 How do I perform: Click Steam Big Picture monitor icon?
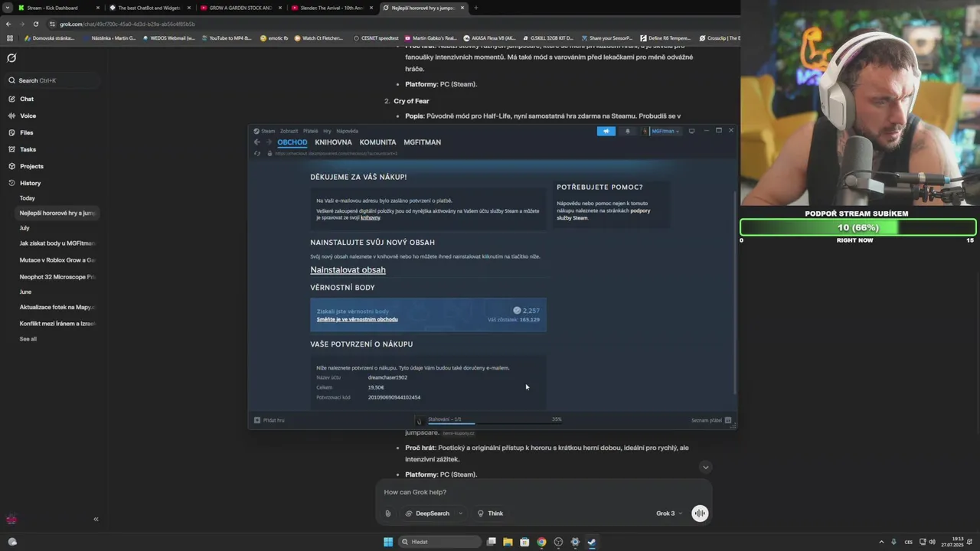(691, 131)
